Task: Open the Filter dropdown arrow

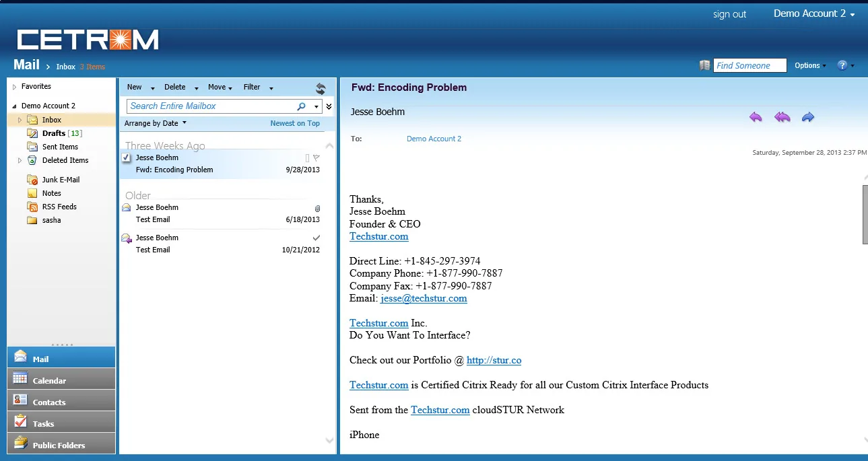Action: tap(271, 88)
